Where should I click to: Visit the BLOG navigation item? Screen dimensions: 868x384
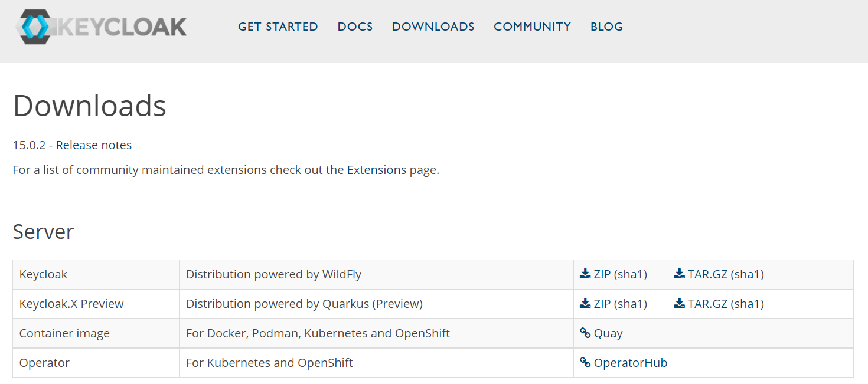pyautogui.click(x=606, y=27)
